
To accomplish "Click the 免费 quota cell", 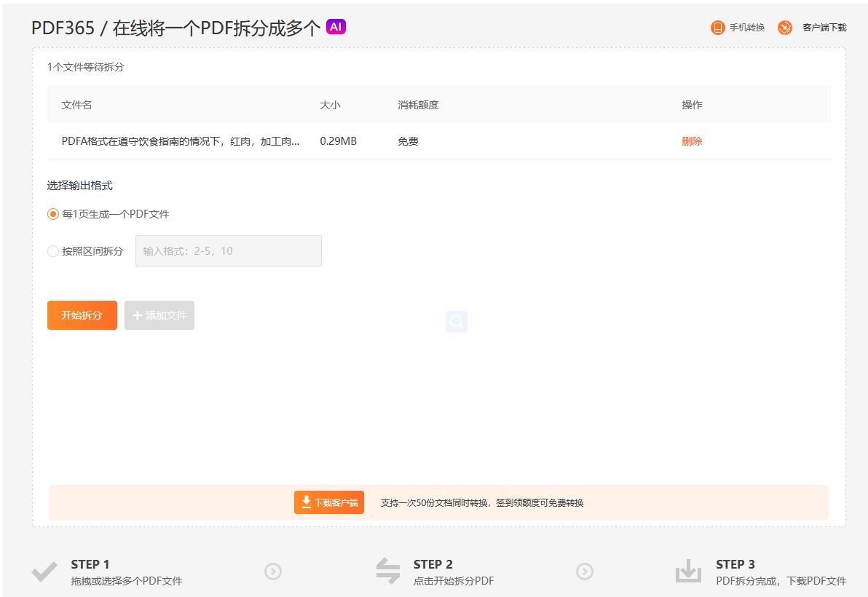I will pos(408,141).
